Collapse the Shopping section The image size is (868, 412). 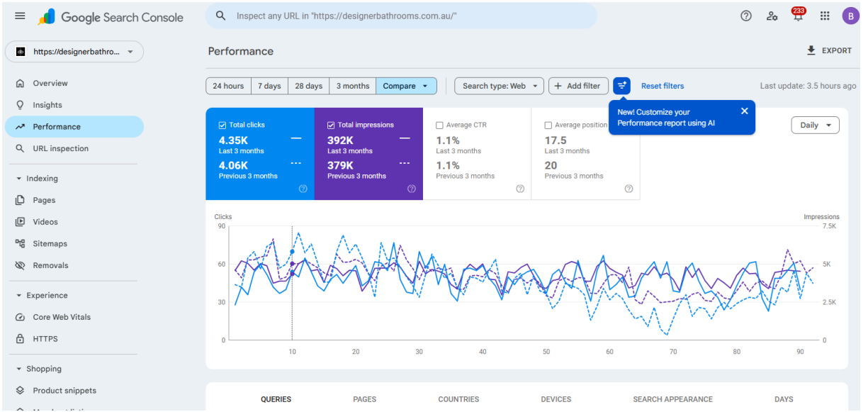click(x=38, y=369)
